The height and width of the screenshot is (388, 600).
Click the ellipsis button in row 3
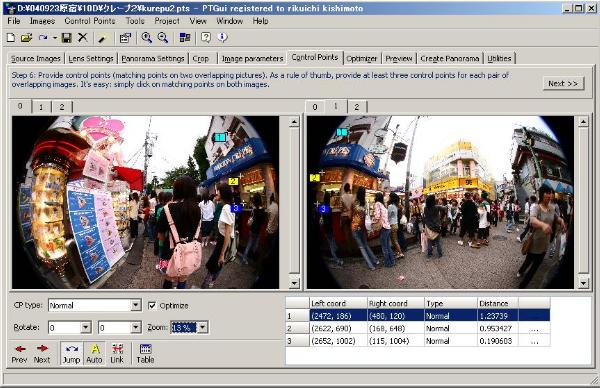(x=535, y=341)
